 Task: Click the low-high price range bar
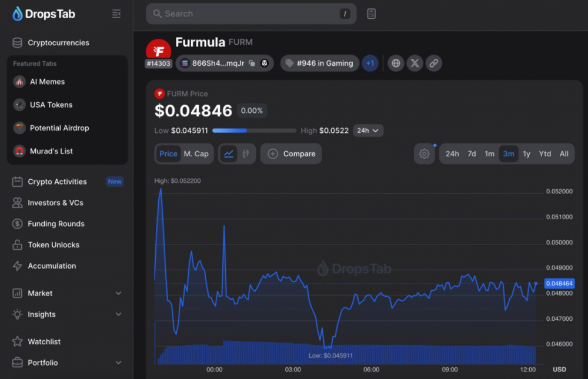(254, 130)
